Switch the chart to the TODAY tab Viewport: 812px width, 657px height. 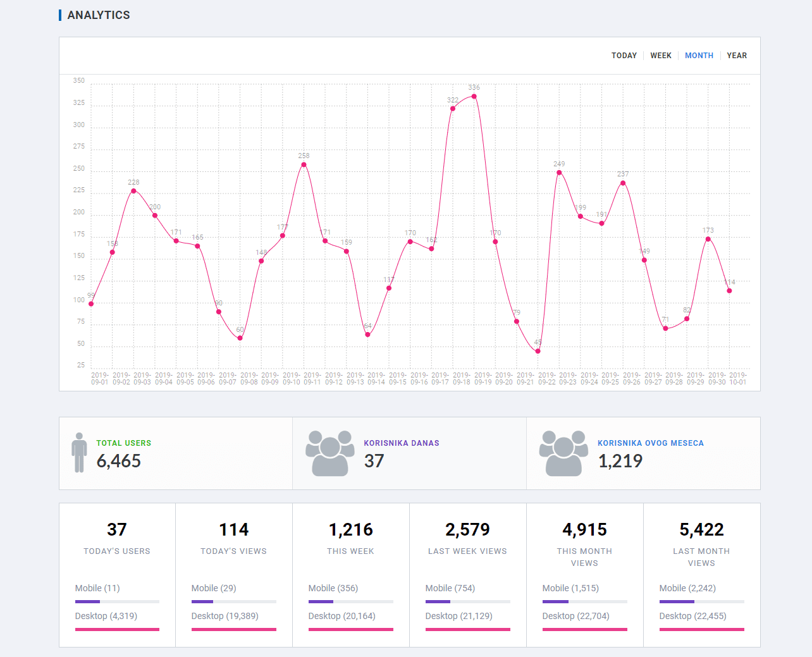tap(624, 56)
